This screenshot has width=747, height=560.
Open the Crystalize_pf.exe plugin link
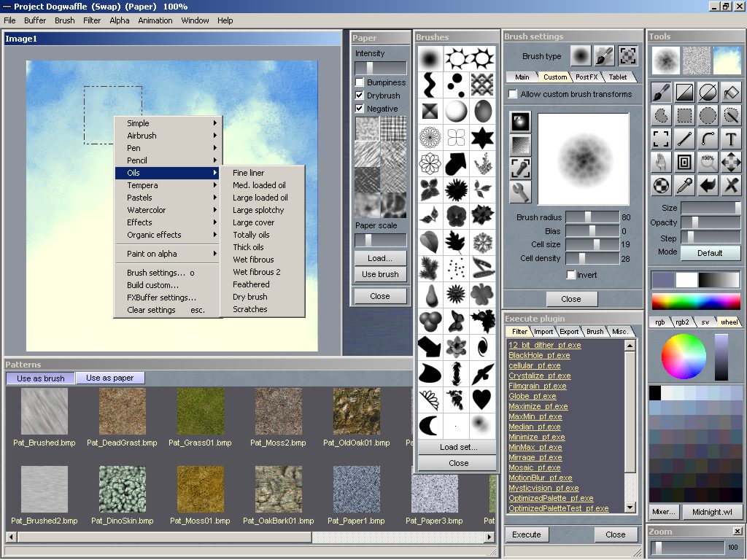(539, 376)
